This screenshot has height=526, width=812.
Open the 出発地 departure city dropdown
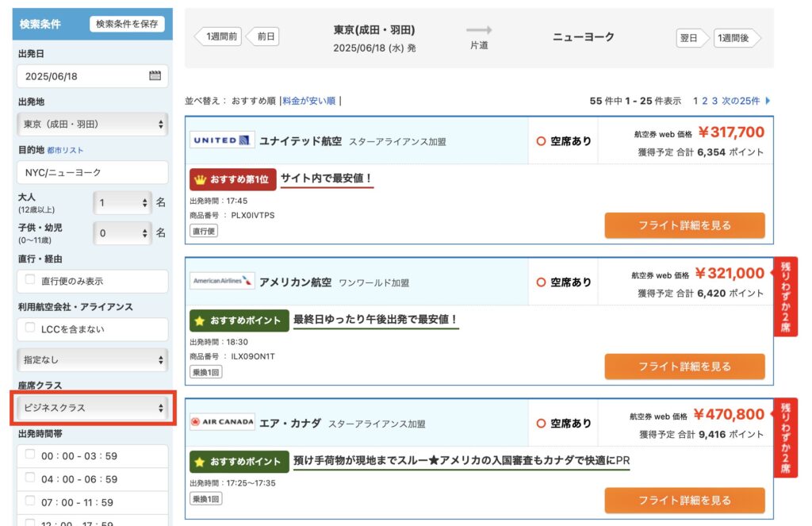(93, 125)
